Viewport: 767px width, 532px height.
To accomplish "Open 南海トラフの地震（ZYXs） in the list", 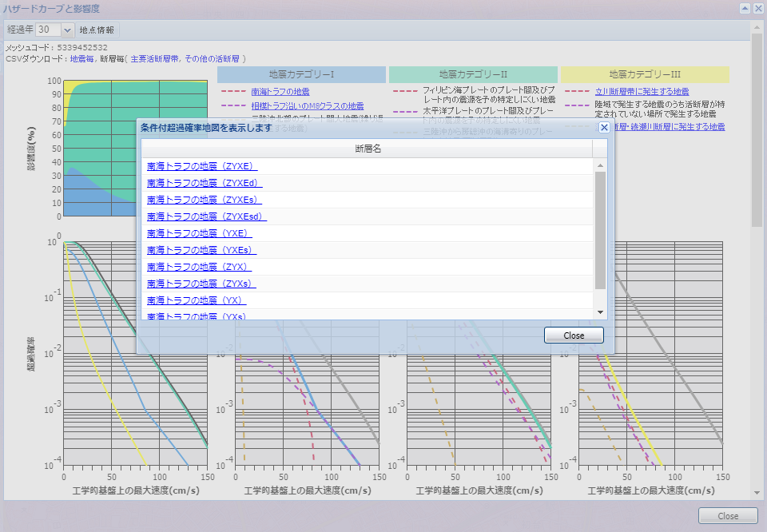I will point(201,283).
